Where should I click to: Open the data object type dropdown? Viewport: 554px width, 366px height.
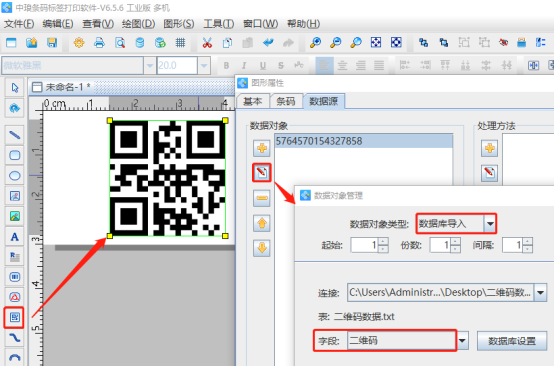point(490,224)
